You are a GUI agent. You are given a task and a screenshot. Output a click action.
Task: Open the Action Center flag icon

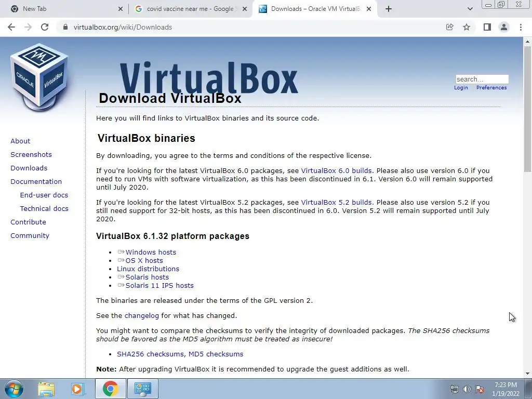[x=480, y=389]
